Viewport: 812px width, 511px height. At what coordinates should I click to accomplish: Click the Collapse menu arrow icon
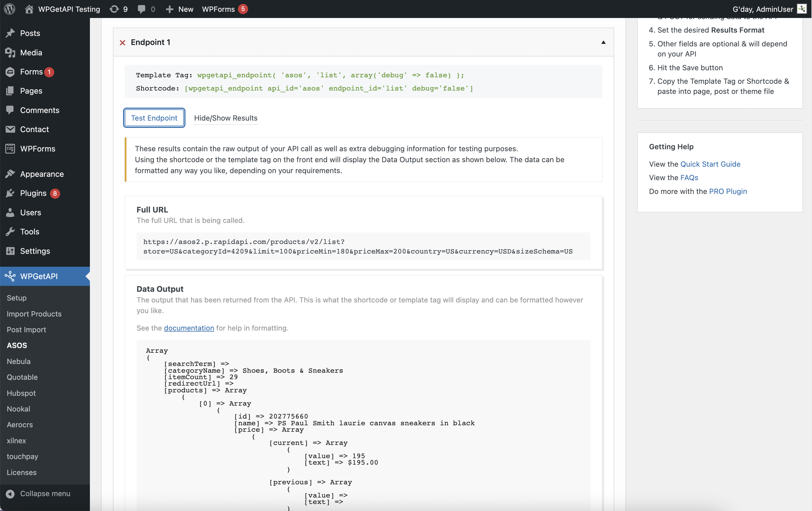pos(10,494)
